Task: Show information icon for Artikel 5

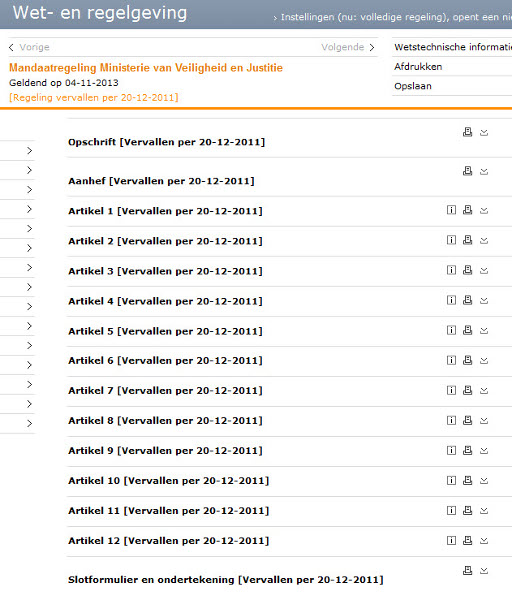Action: [x=451, y=330]
